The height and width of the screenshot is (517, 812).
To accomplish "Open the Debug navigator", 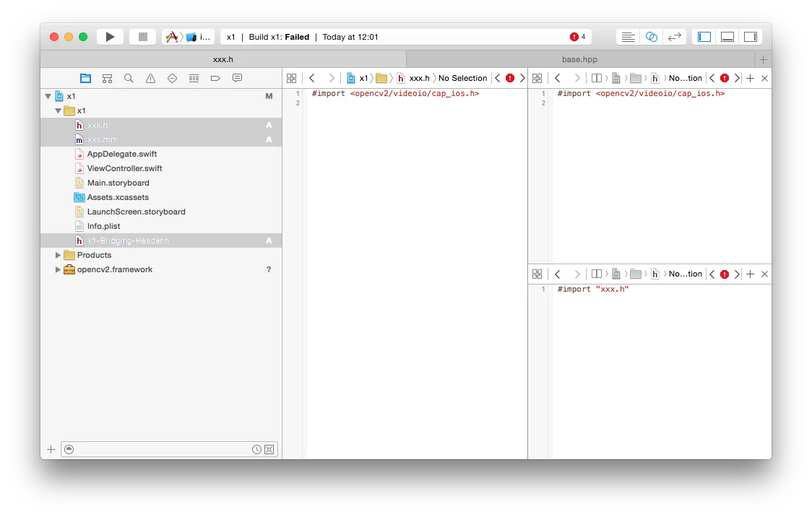I will click(194, 78).
